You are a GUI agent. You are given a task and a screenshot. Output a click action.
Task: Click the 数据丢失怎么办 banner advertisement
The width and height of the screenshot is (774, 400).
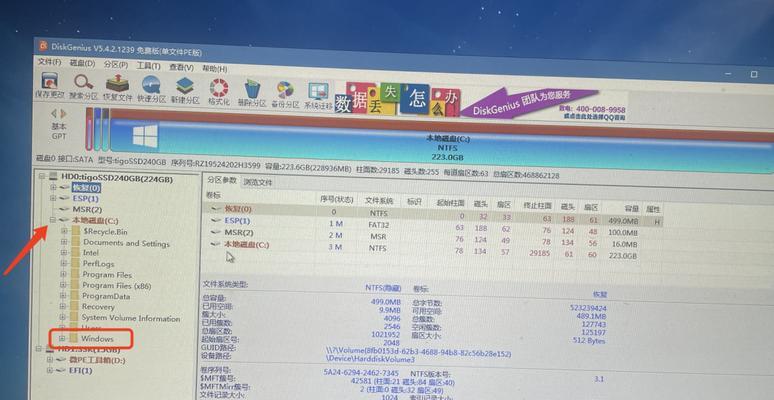tap(397, 99)
